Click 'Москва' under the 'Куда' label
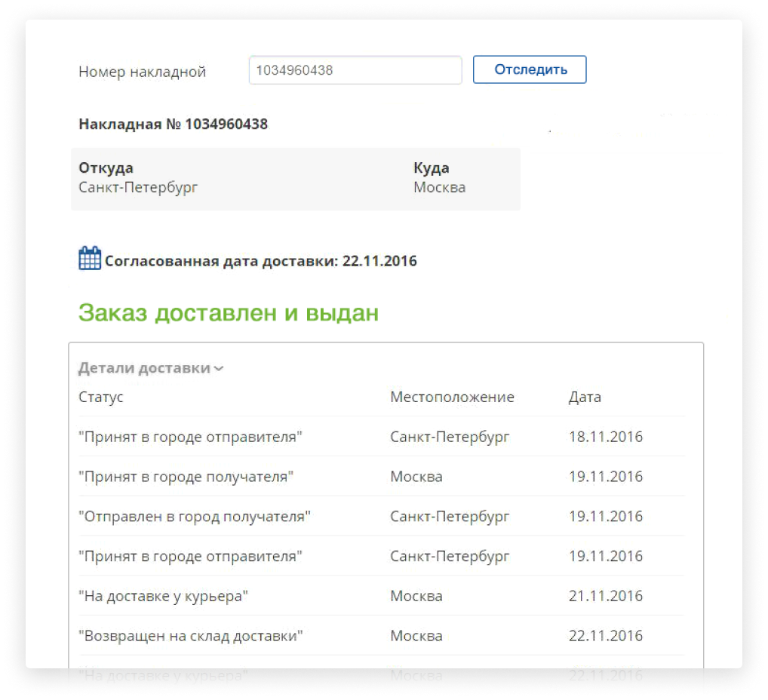Screen dimensions: 768x700 [x=439, y=188]
